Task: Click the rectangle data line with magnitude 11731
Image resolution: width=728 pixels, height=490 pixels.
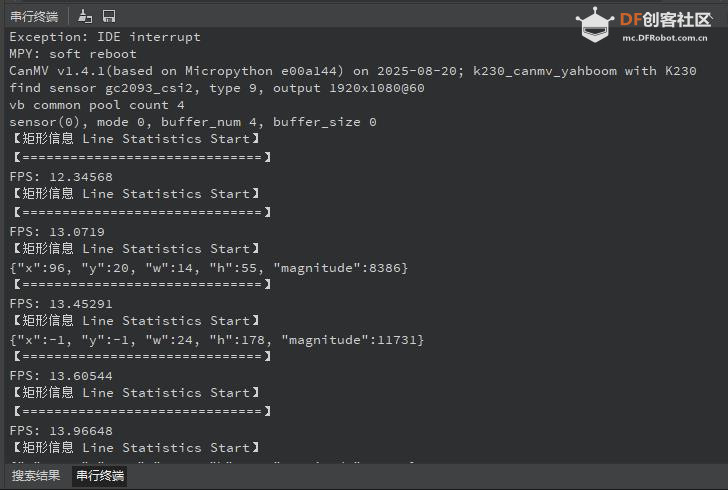Action: (x=217, y=340)
